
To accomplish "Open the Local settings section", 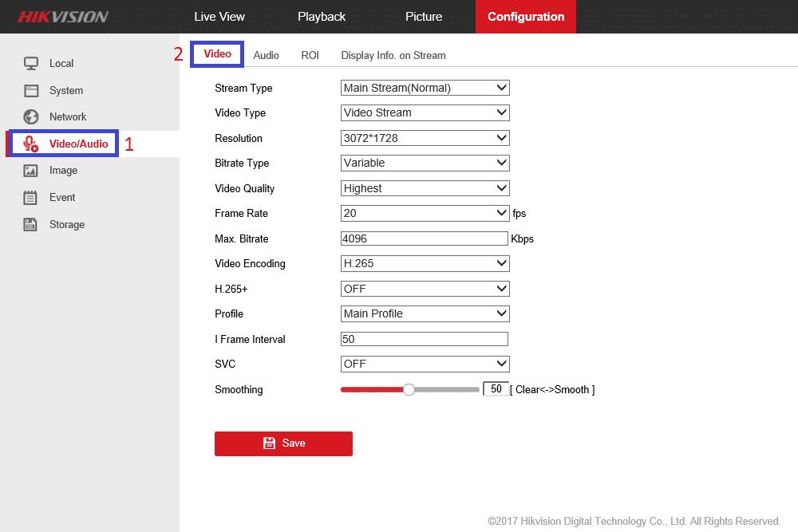I will [x=61, y=64].
